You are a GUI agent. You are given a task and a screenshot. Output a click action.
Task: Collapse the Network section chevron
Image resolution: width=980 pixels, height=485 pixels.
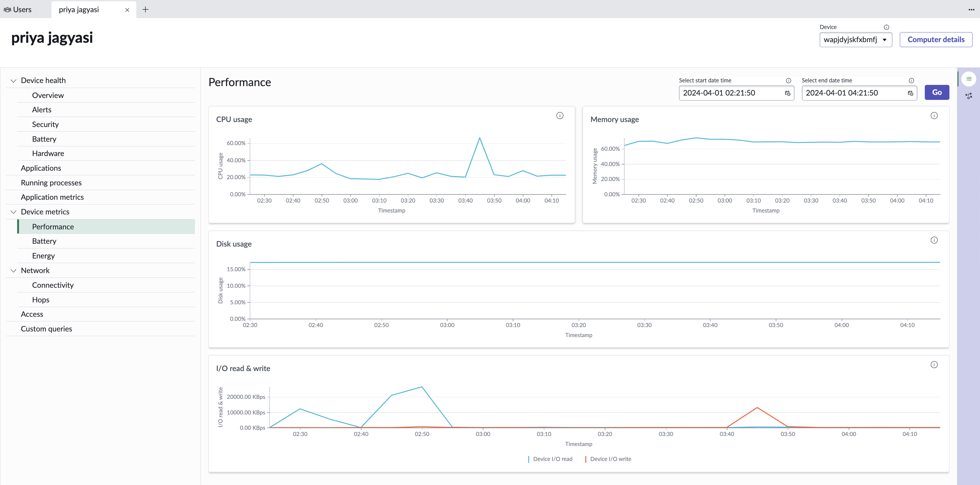point(13,271)
